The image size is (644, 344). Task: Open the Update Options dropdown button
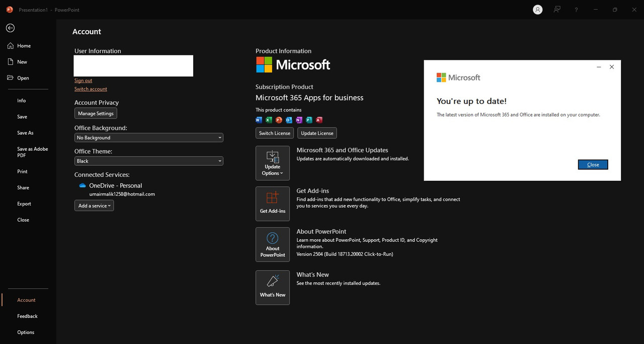273,163
